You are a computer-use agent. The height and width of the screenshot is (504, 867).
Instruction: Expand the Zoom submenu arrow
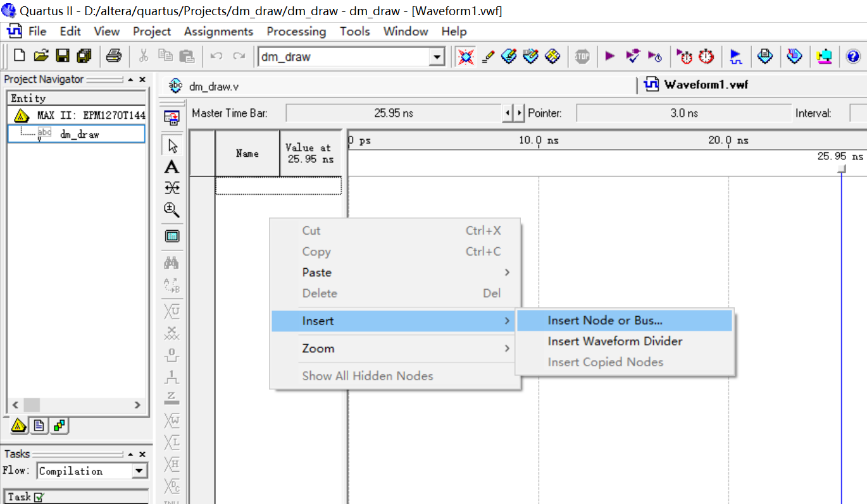tap(507, 348)
